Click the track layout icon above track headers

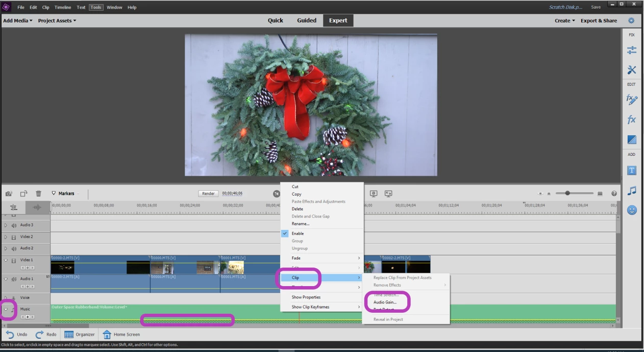(x=14, y=207)
